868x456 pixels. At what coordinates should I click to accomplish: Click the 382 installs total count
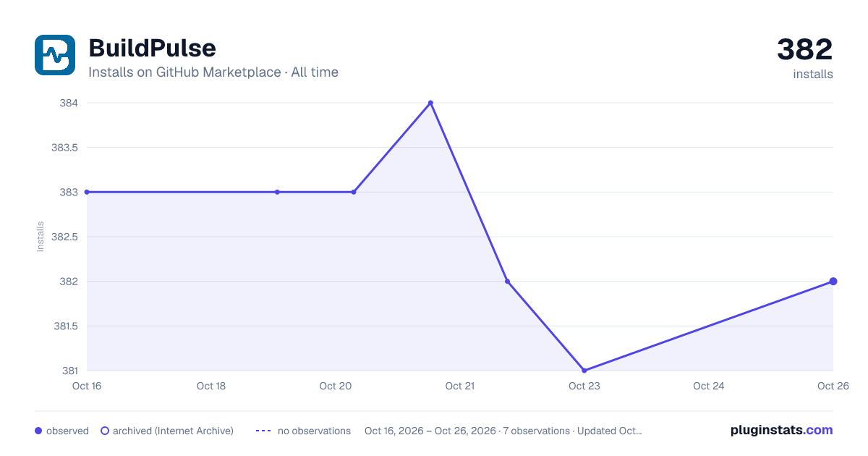click(804, 50)
